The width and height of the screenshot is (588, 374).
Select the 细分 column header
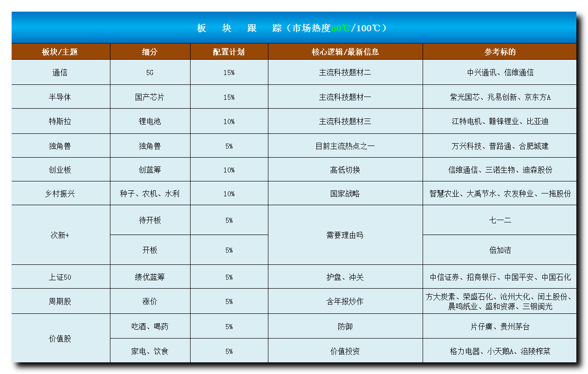tap(150, 52)
